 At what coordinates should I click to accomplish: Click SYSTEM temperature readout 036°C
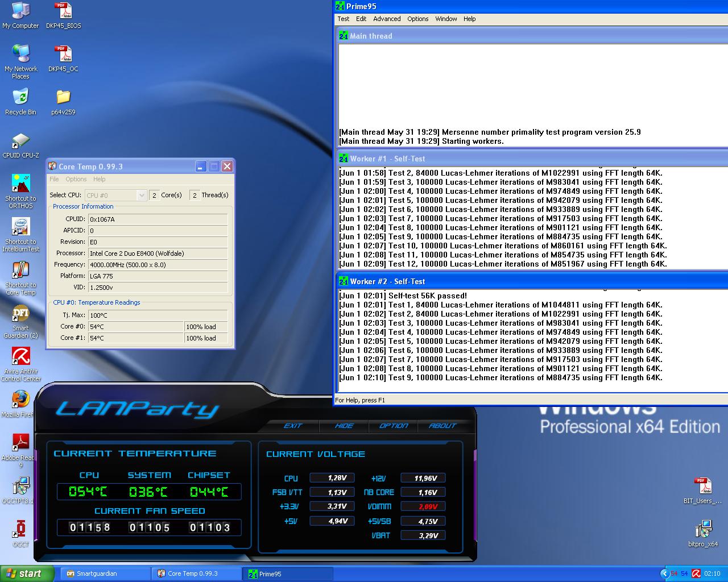148,492
